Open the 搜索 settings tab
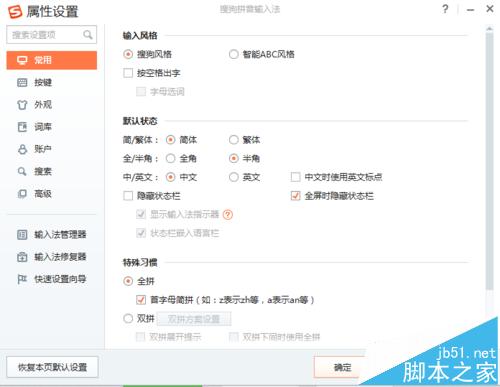 click(x=52, y=171)
